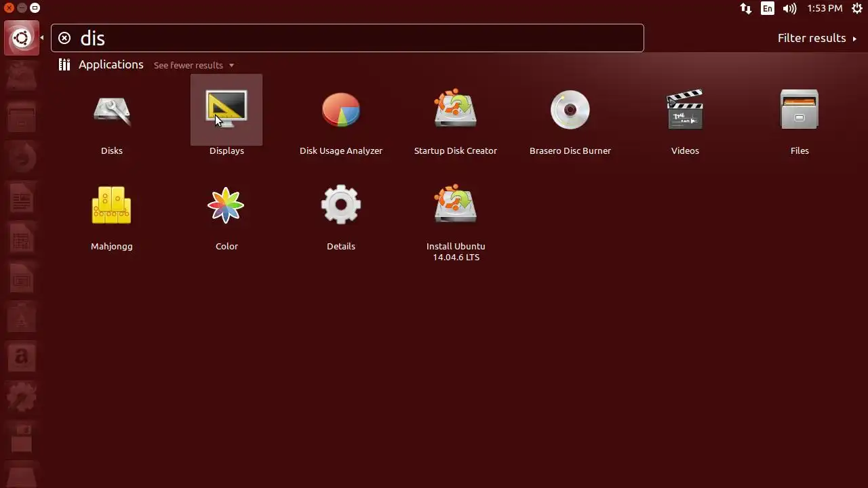Launch the Displays settings app
This screenshot has height=488, width=868.
click(x=226, y=110)
